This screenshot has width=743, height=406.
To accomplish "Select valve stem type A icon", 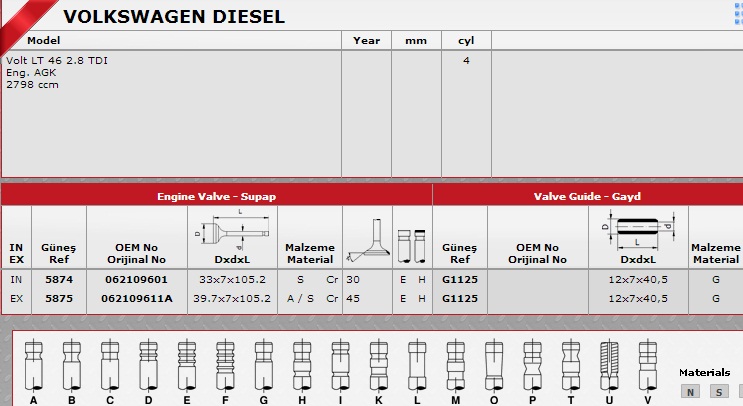I will 33,365.
